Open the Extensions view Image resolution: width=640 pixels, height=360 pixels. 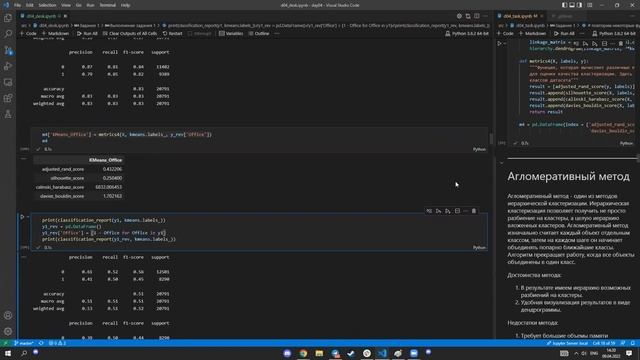8,98
